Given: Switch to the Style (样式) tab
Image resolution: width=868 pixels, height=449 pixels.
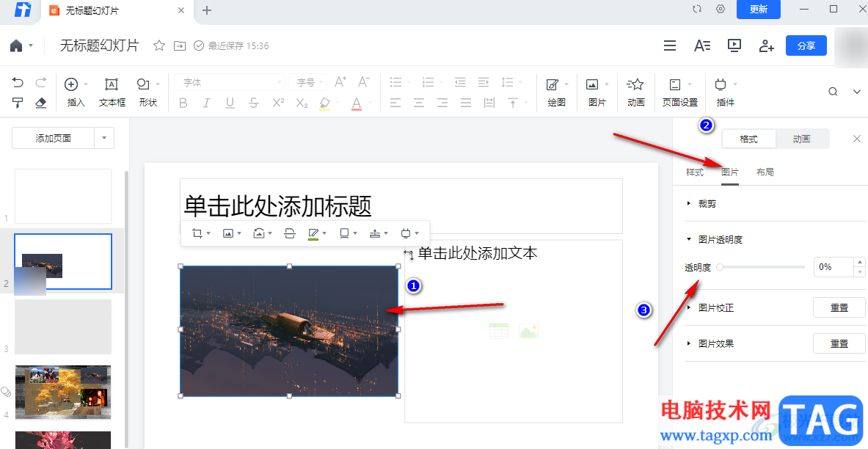Looking at the screenshot, I should pyautogui.click(x=695, y=172).
